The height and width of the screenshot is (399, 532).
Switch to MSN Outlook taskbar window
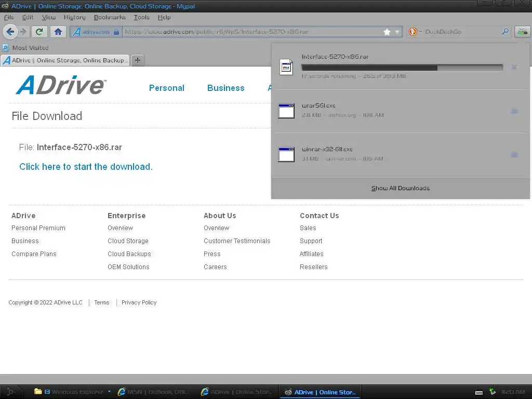(x=153, y=392)
